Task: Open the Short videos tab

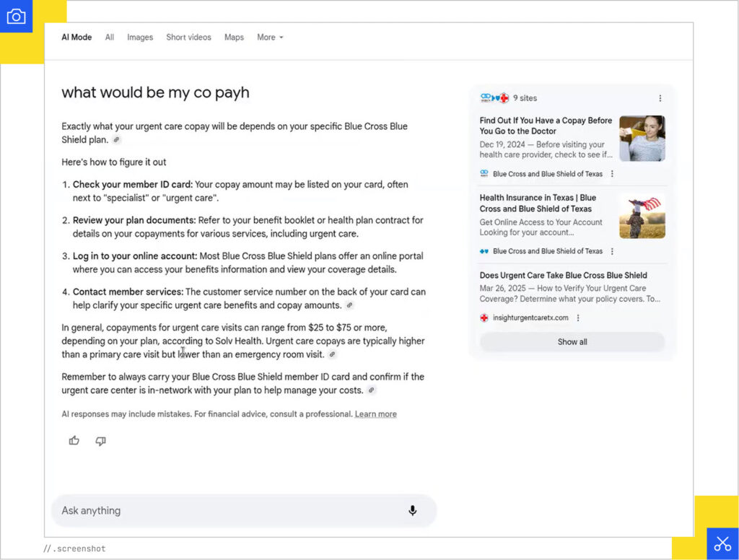Action: pyautogui.click(x=188, y=38)
